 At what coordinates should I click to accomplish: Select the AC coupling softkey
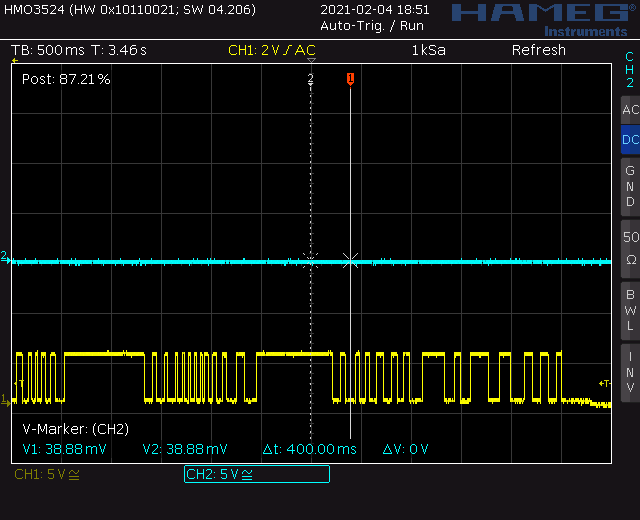point(630,110)
